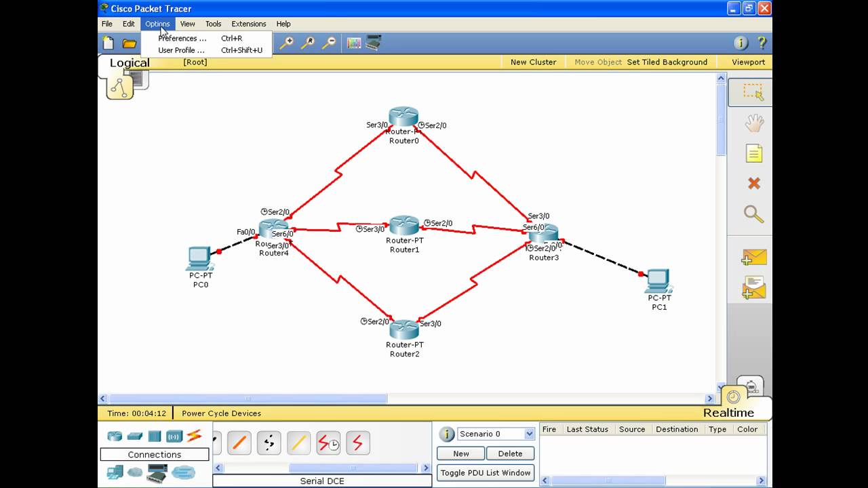Viewport: 868px width, 488px height.
Task: Select the Routers device category icon
Action: (115, 436)
